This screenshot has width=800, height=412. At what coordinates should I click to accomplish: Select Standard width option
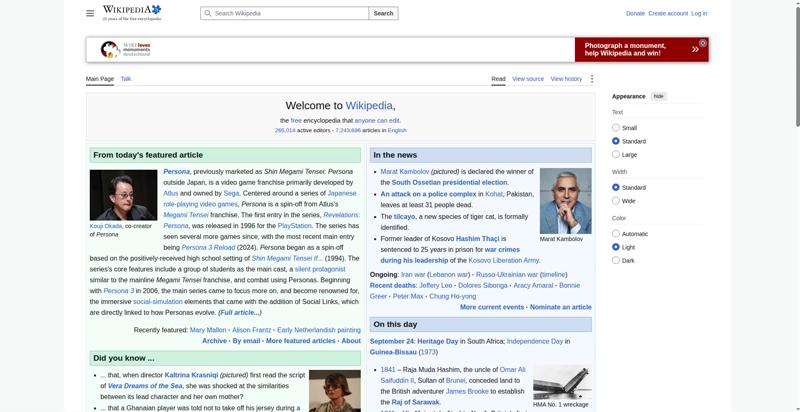(616, 187)
